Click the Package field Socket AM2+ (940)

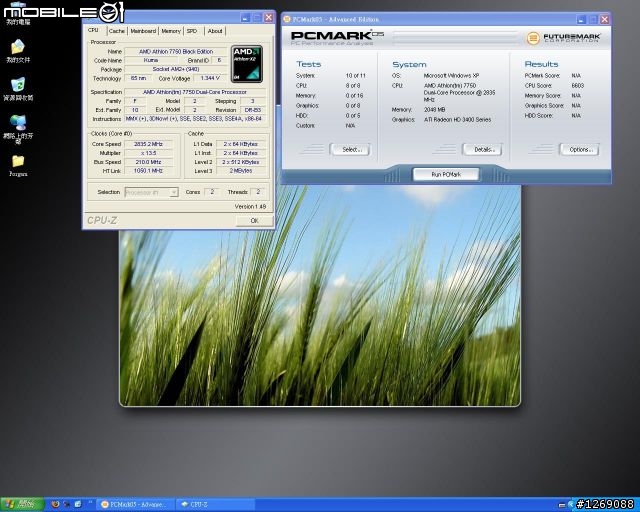pos(176,69)
